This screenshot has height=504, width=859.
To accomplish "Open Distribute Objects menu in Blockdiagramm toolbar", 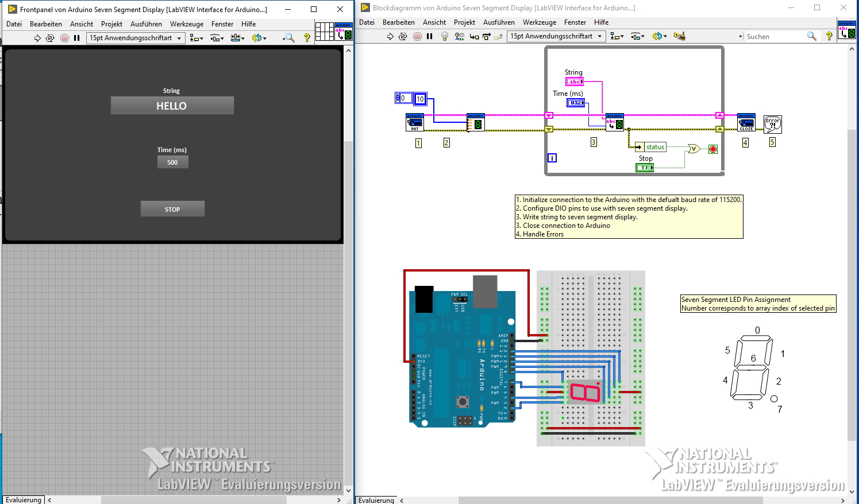I will click(637, 36).
